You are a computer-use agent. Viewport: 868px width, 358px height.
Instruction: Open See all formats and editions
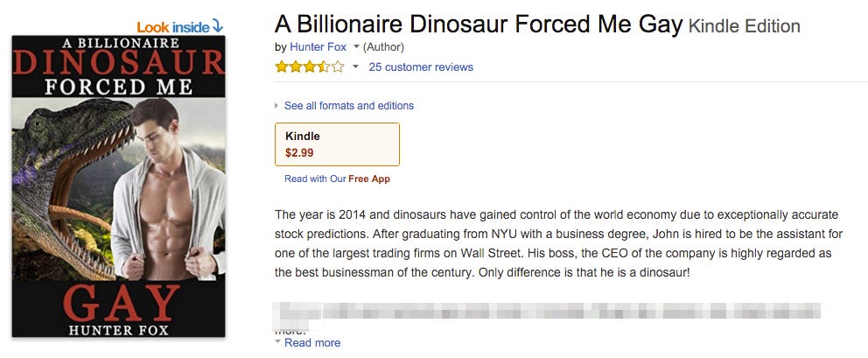click(x=348, y=106)
